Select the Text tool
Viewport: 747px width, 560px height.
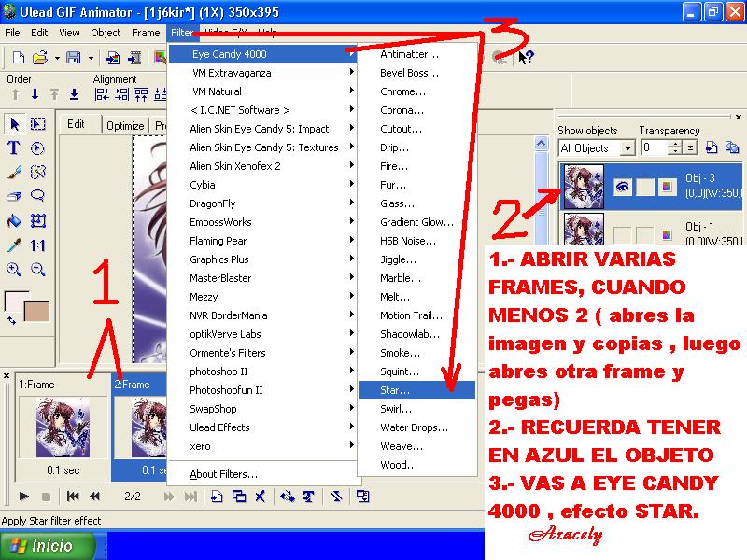14,148
